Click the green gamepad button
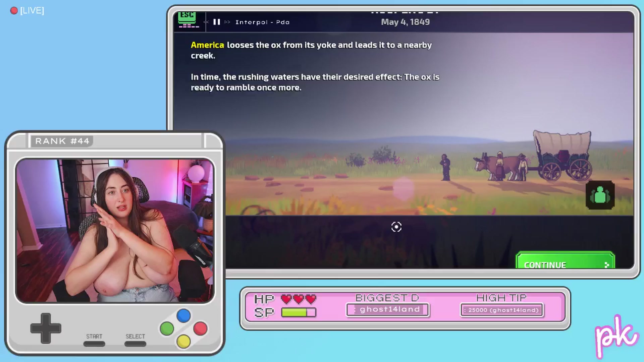644x362 pixels. coord(167,328)
